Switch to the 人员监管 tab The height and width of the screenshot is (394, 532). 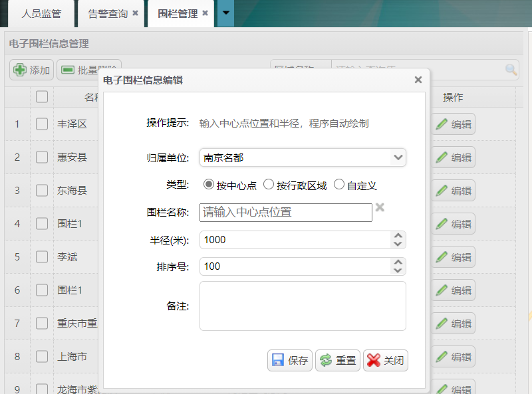(41, 13)
